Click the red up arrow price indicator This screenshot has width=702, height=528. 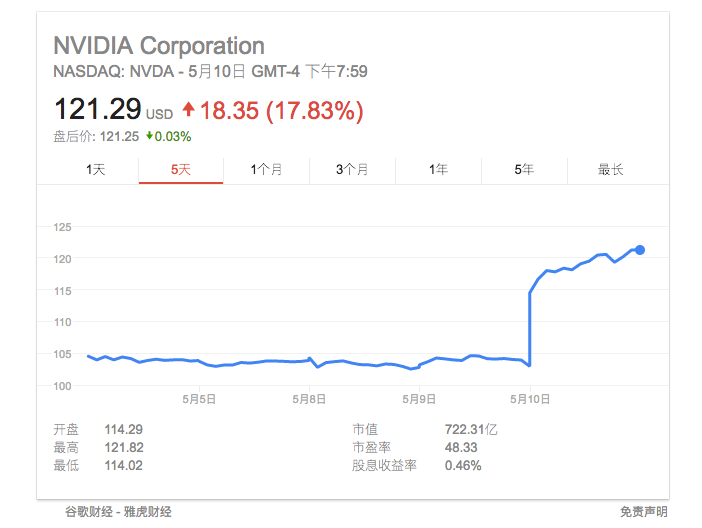[x=188, y=110]
